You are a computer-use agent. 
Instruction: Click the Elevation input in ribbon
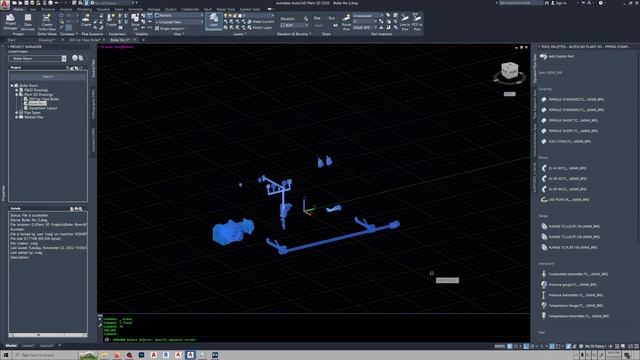293,25
